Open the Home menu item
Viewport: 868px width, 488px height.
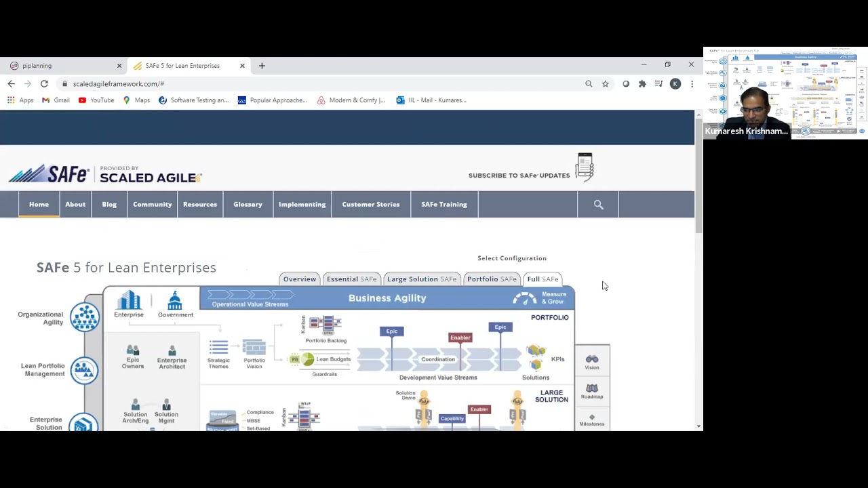(x=39, y=204)
